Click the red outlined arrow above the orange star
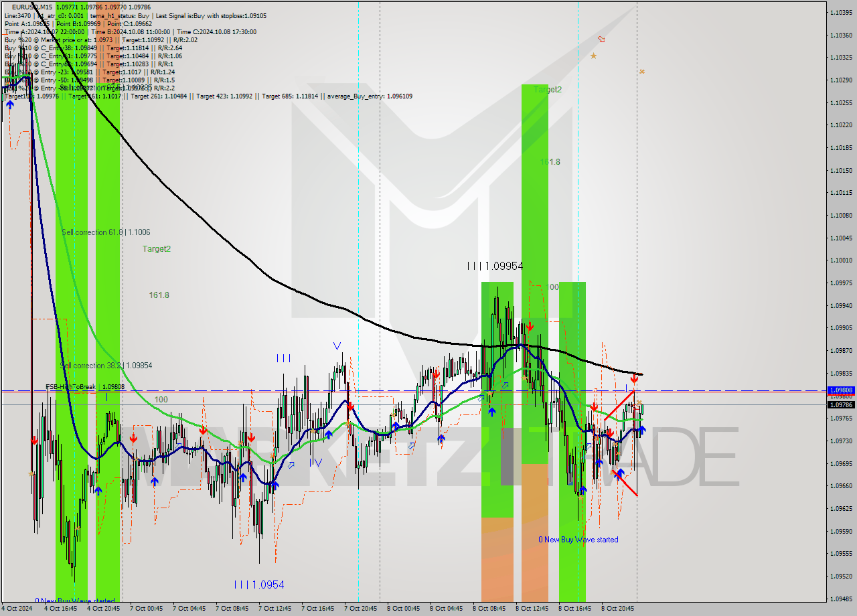 (x=601, y=40)
